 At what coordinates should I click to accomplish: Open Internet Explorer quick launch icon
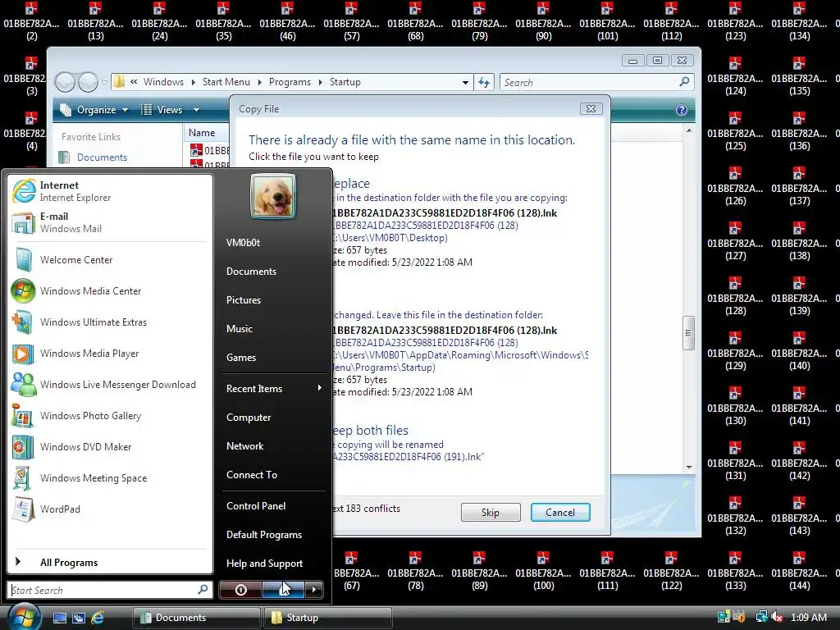pyautogui.click(x=98, y=618)
